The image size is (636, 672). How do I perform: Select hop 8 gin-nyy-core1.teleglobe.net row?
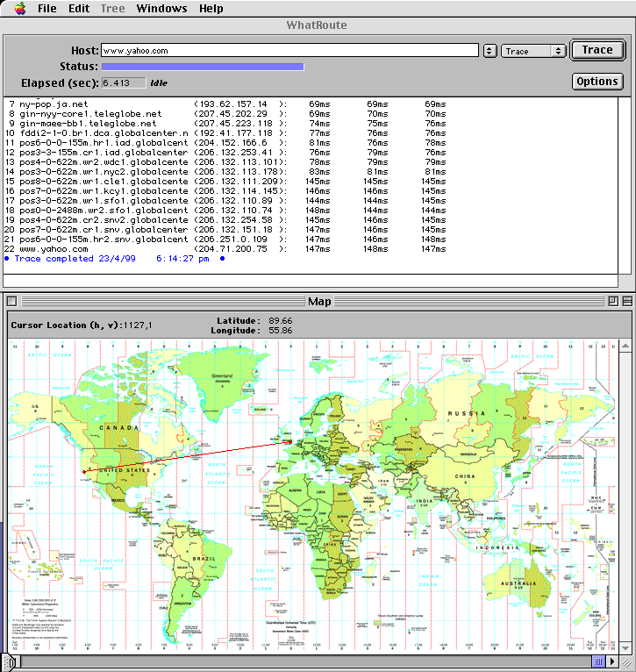[225, 114]
